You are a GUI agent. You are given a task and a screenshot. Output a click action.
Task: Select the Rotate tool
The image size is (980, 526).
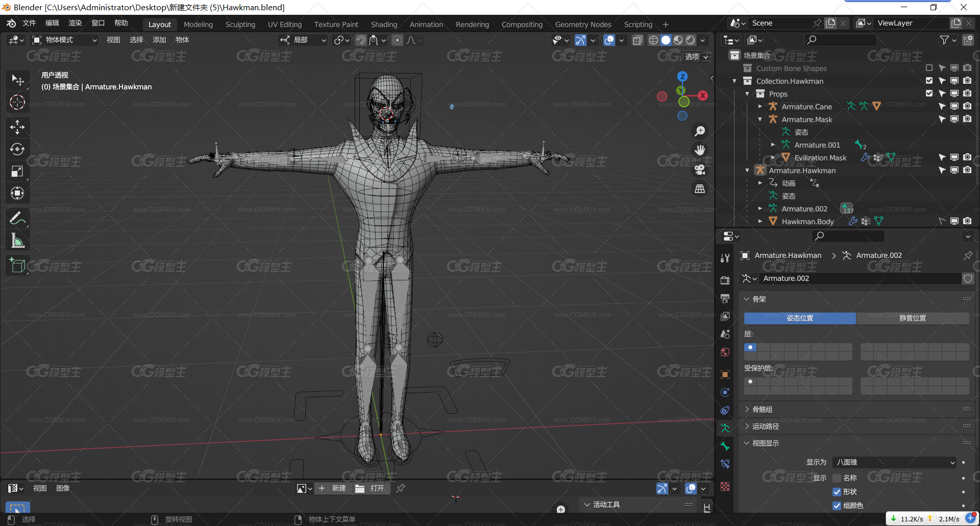pyautogui.click(x=17, y=149)
